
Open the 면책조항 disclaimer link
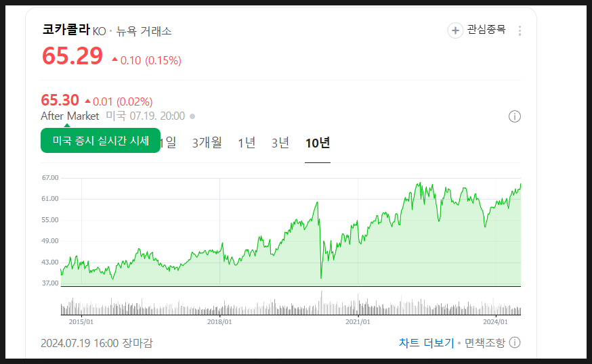point(484,342)
